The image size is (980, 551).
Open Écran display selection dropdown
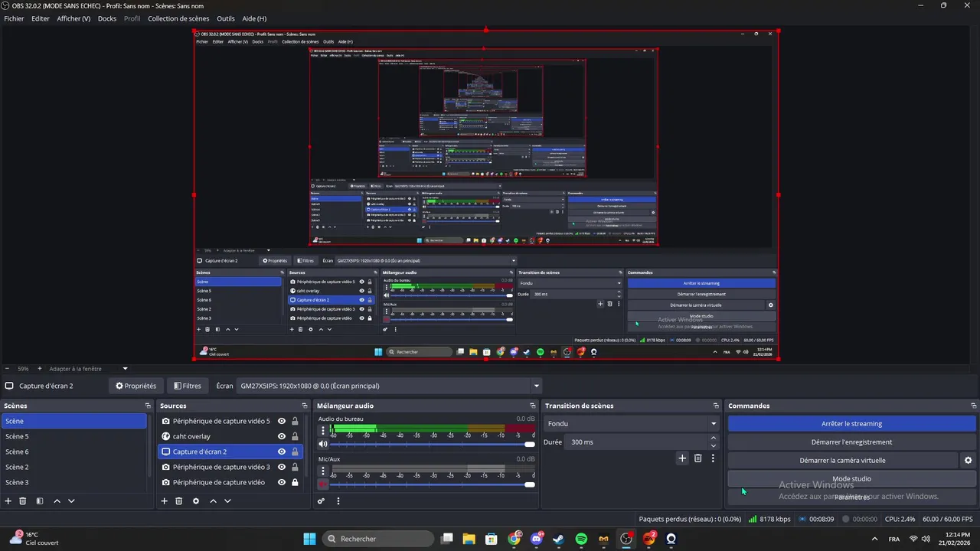[389, 386]
